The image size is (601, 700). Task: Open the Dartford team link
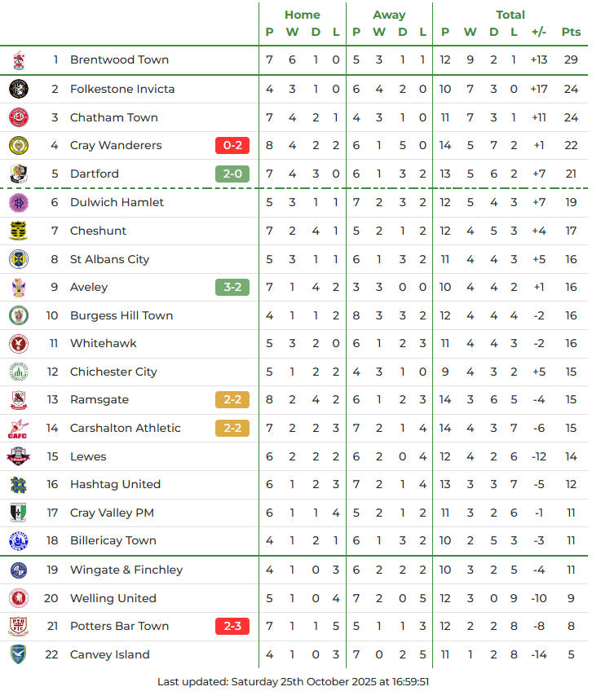click(x=95, y=174)
